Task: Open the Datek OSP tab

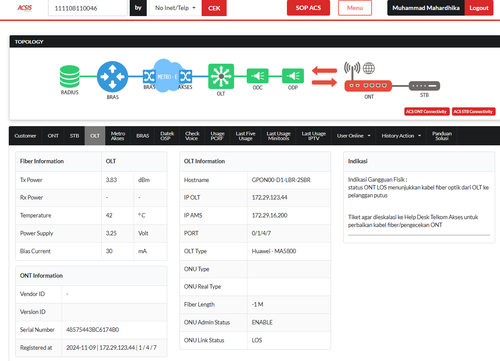Action: tap(167, 136)
